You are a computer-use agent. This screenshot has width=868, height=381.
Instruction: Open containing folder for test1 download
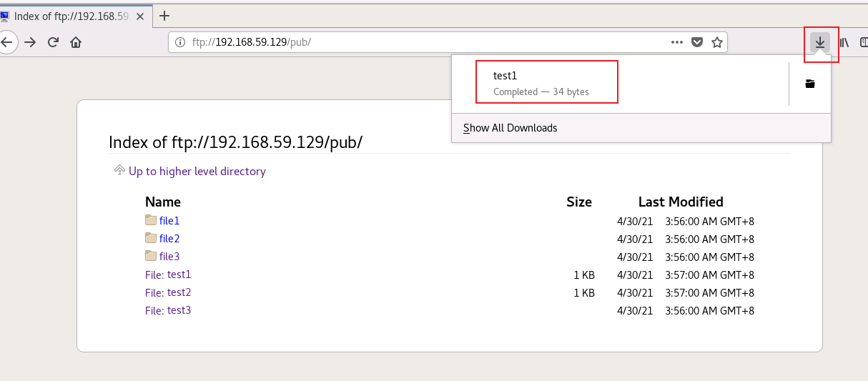point(810,84)
